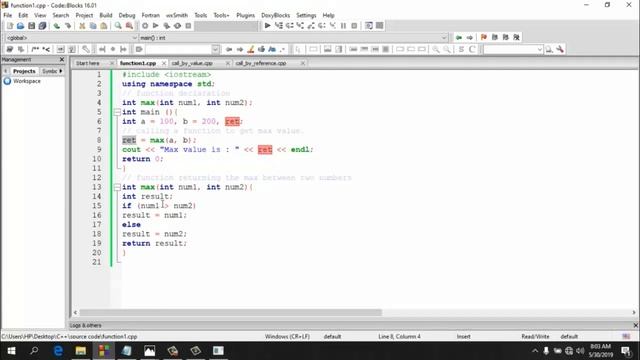Collapse the main function fold at line 5
This screenshot has width=640, height=360.
click(x=117, y=112)
